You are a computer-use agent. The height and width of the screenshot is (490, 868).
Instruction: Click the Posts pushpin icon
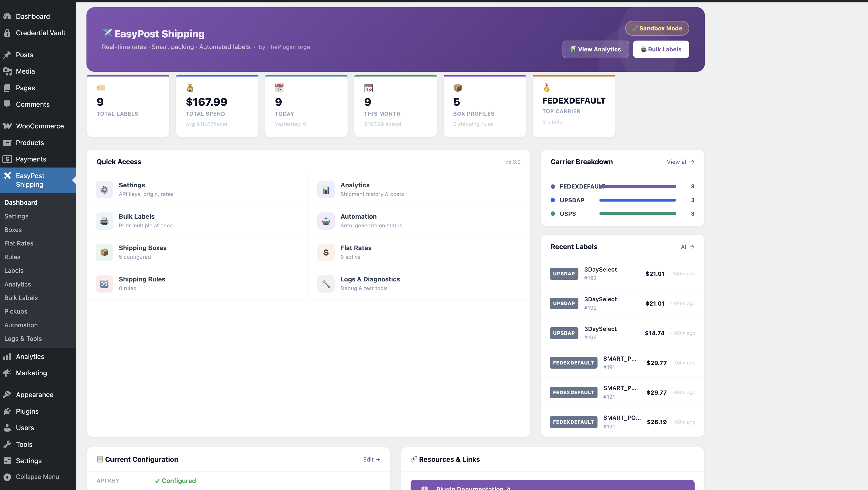click(7, 55)
